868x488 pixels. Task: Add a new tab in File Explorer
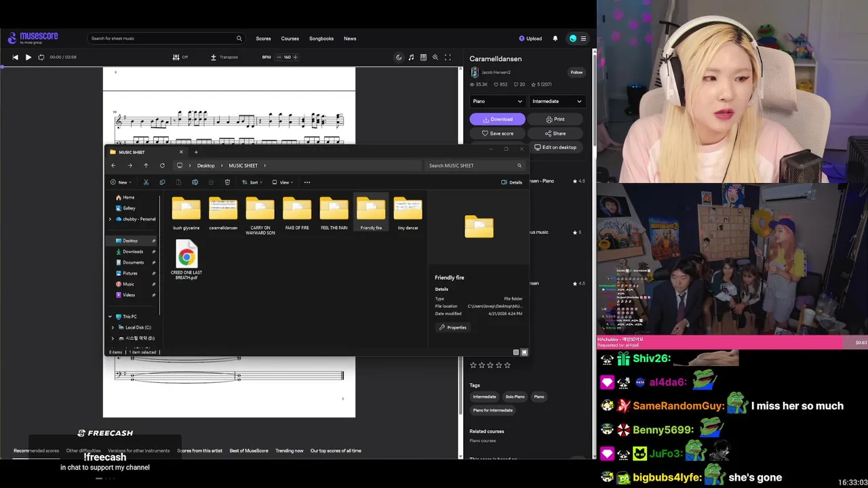click(x=196, y=152)
